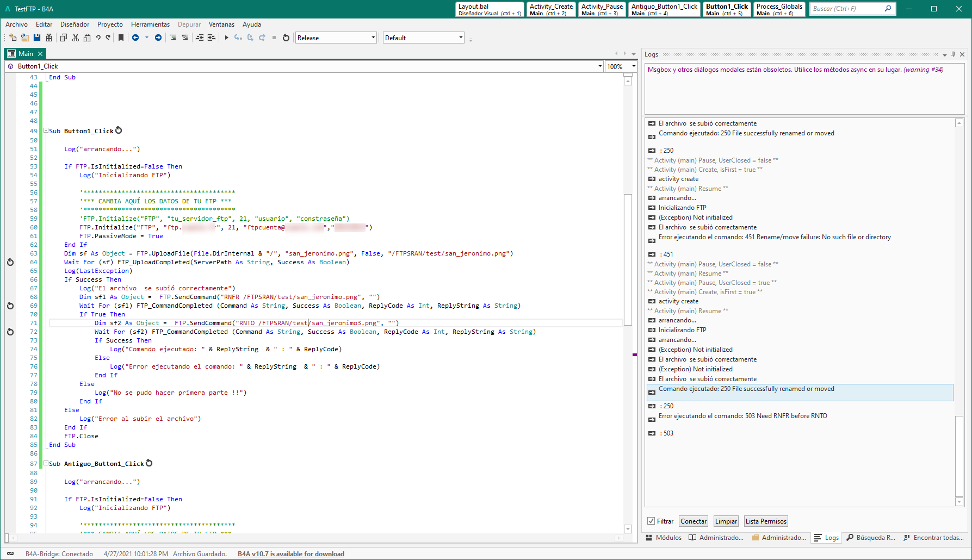Click the Navigate Backward arrow icon
This screenshot has width=972, height=560.
pyautogui.click(x=135, y=38)
